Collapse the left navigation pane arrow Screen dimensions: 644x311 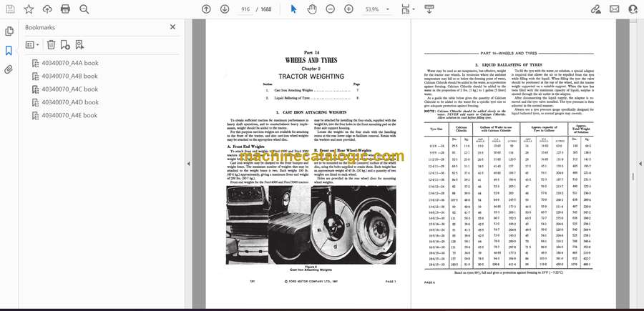188,164
